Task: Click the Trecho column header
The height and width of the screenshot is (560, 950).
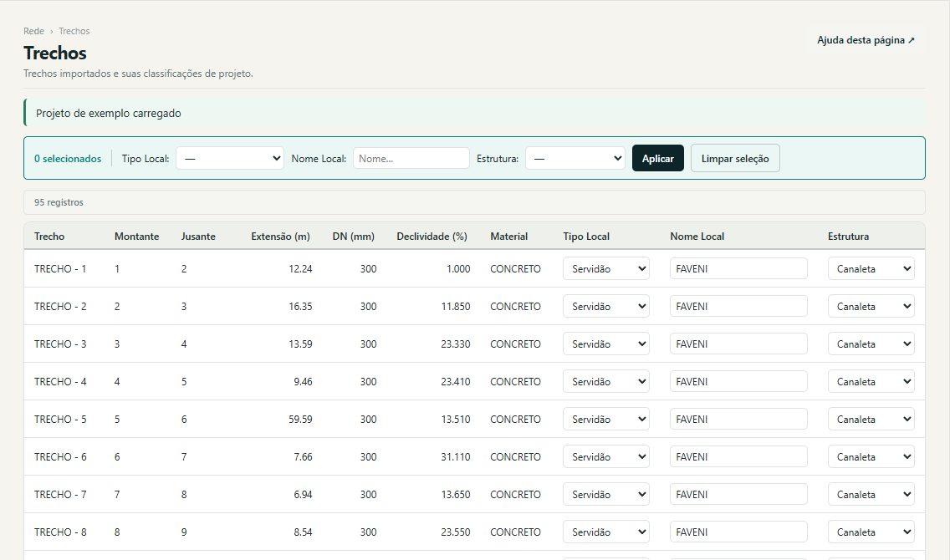Action: point(49,236)
